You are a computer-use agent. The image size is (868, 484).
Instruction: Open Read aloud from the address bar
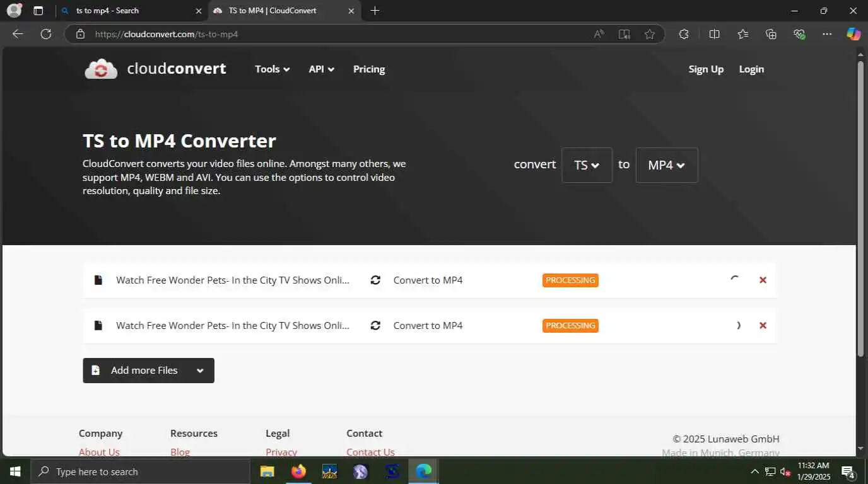pos(599,34)
